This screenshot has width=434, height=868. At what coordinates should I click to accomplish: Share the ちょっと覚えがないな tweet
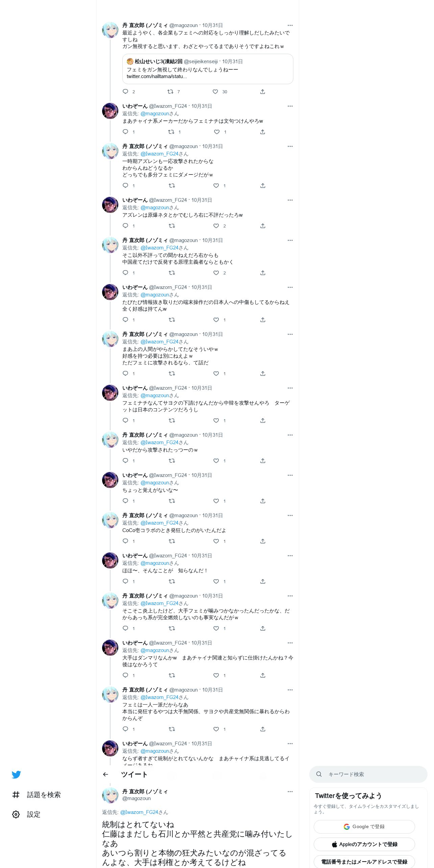pyautogui.click(x=263, y=501)
